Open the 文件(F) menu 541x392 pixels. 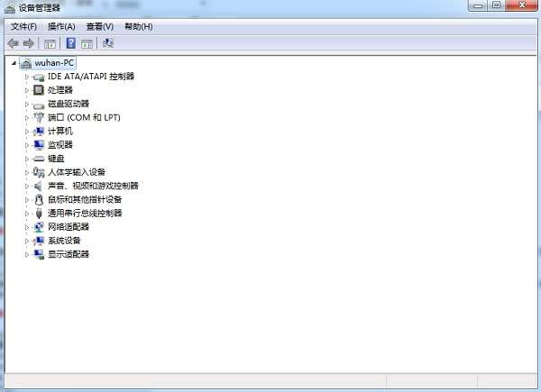pos(23,27)
